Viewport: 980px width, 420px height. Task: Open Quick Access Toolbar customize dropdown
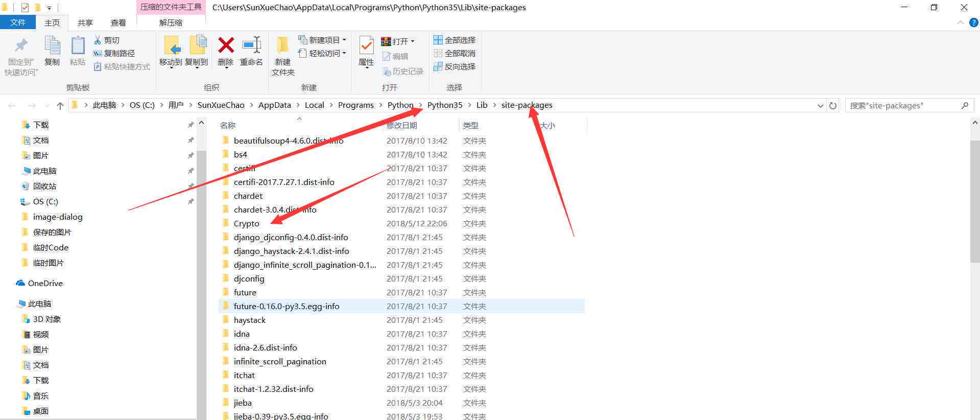click(49, 8)
